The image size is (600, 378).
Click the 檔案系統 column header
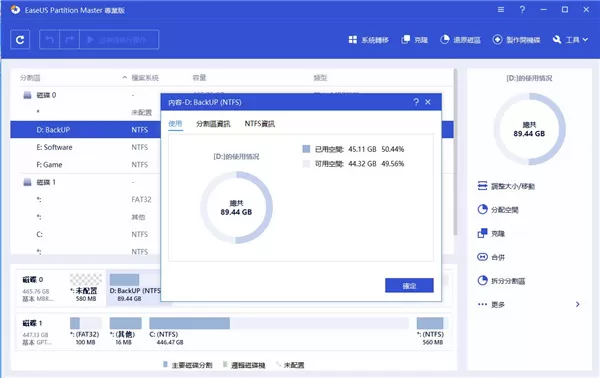[x=145, y=78]
